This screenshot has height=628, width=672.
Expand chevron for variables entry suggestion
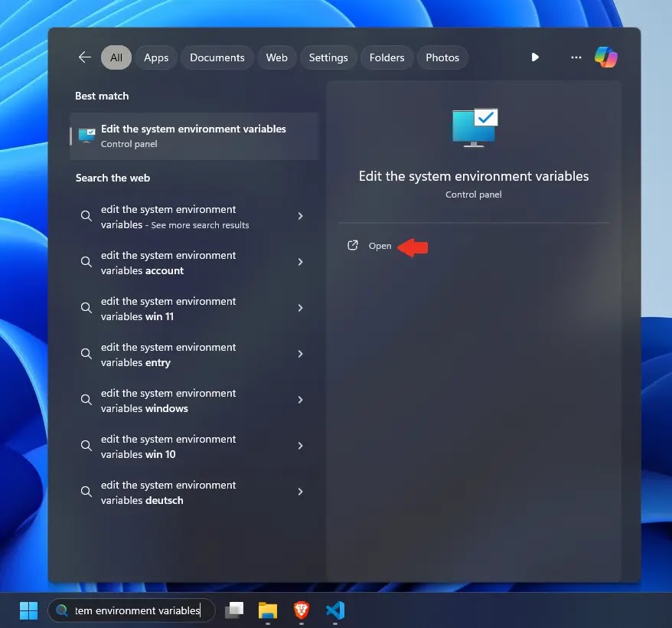coord(301,354)
